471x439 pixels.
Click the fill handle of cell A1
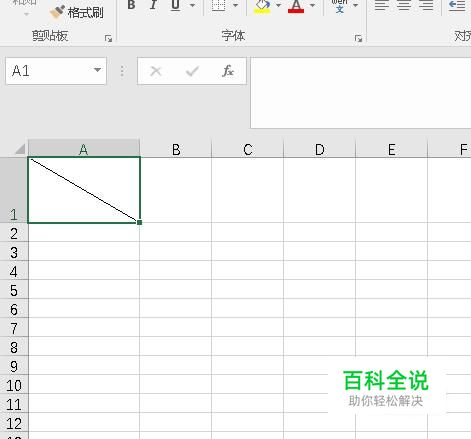click(139, 222)
